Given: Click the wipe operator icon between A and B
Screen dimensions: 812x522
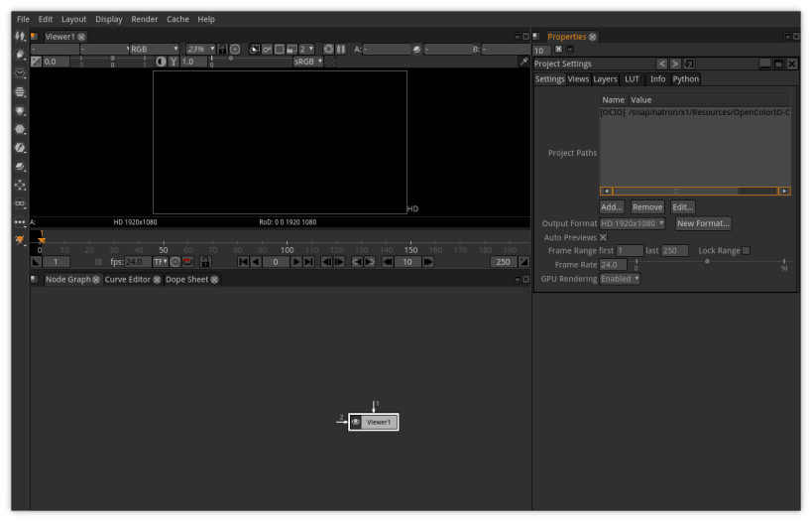Looking at the screenshot, I should point(416,49).
